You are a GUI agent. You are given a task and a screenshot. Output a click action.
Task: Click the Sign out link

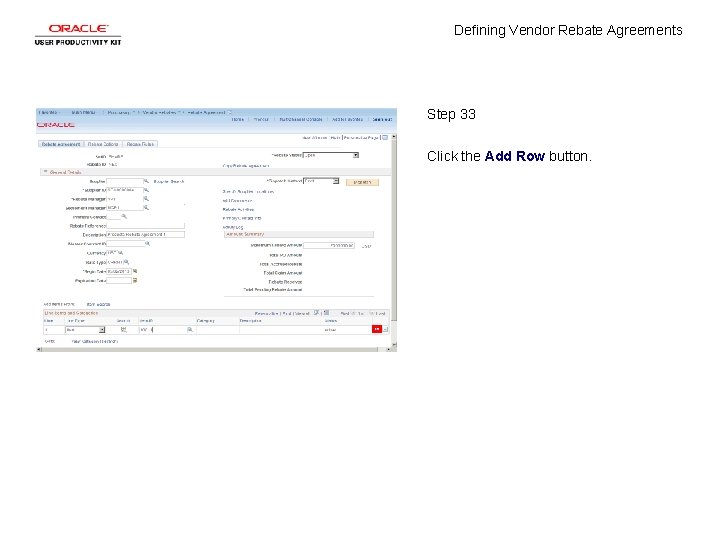coord(382,119)
